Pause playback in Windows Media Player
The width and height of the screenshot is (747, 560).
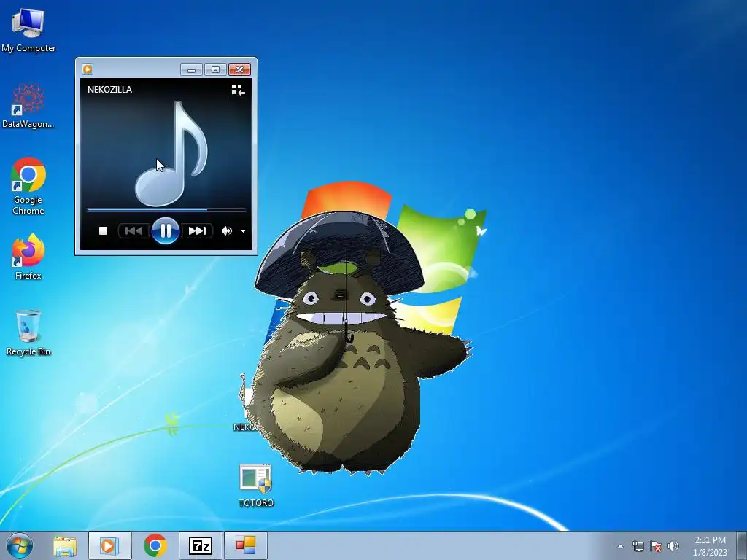pyautogui.click(x=166, y=231)
